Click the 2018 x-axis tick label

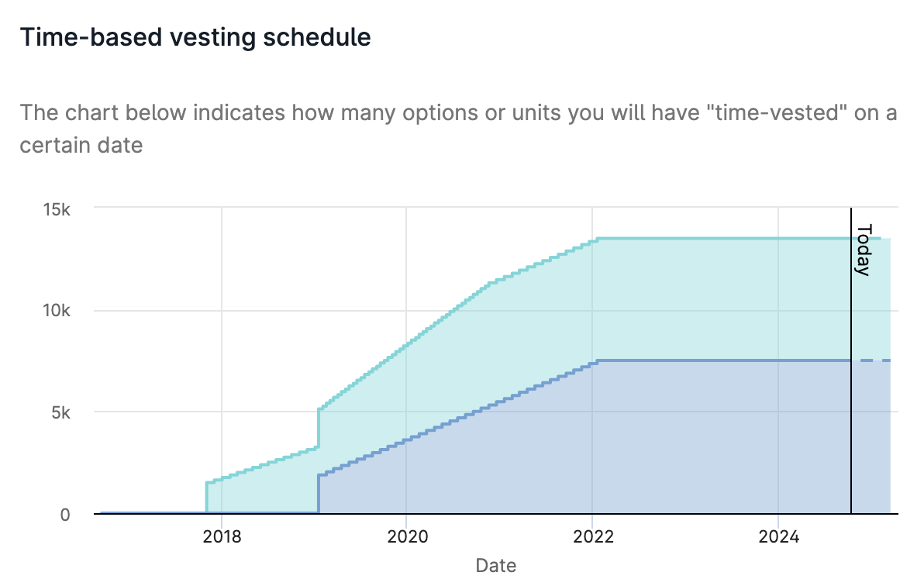(x=222, y=535)
